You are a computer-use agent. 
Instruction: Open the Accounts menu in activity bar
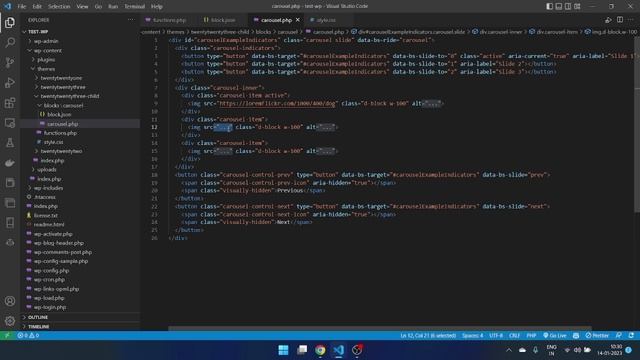click(10, 301)
